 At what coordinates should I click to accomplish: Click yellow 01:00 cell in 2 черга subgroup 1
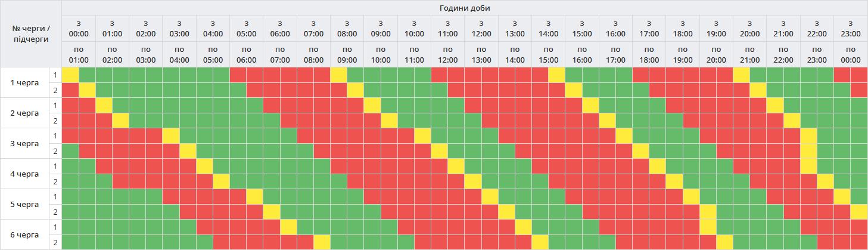(104, 106)
